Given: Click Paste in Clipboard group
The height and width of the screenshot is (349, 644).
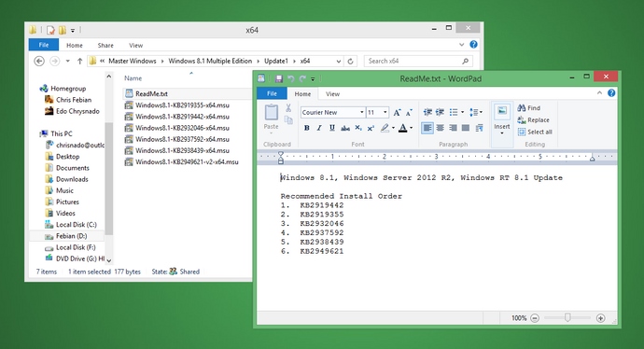Looking at the screenshot, I should (x=271, y=118).
